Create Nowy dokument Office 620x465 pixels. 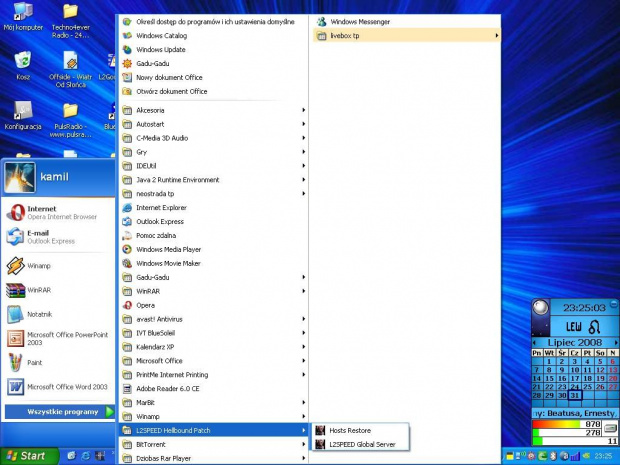tap(214, 78)
